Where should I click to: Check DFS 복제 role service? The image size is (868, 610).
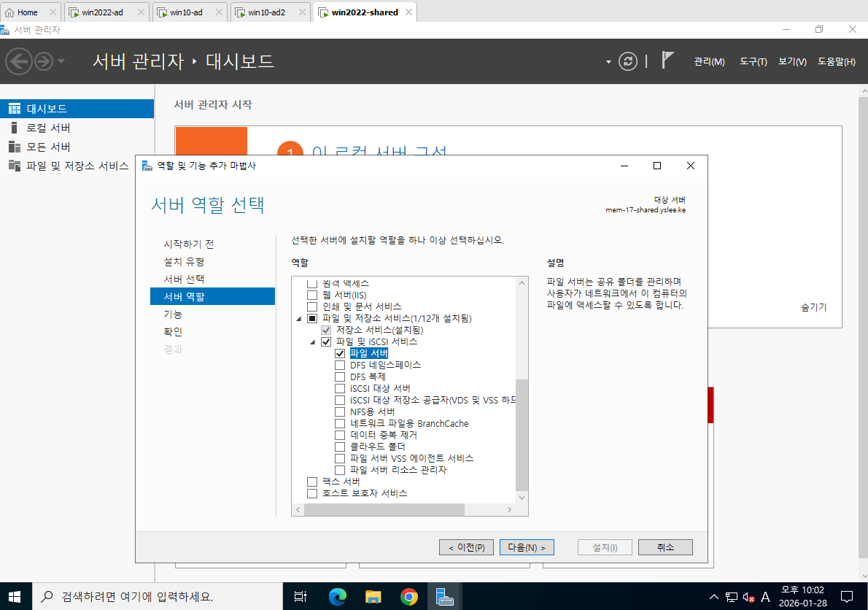[340, 377]
